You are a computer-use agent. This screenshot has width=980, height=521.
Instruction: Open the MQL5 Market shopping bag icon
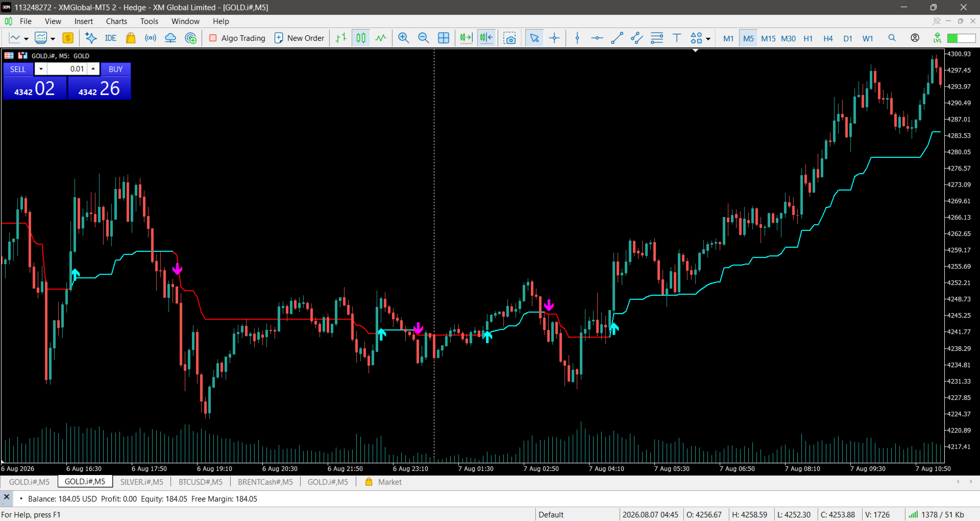click(131, 38)
